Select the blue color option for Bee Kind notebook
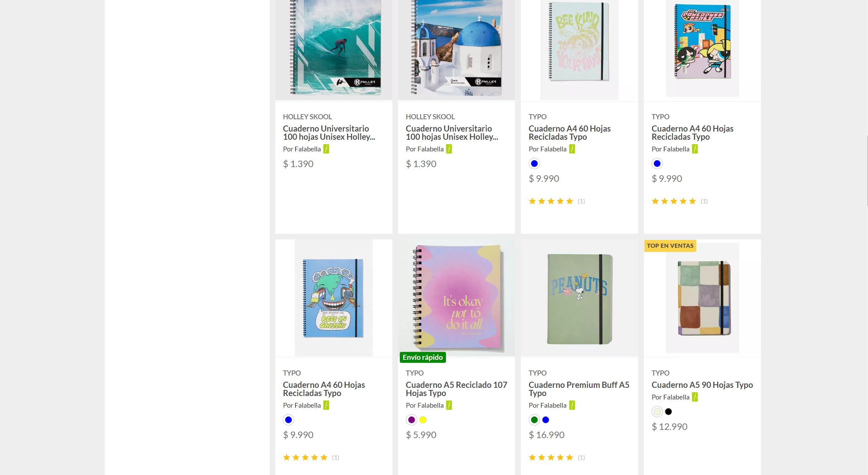Image resolution: width=868 pixels, height=475 pixels. coord(534,164)
